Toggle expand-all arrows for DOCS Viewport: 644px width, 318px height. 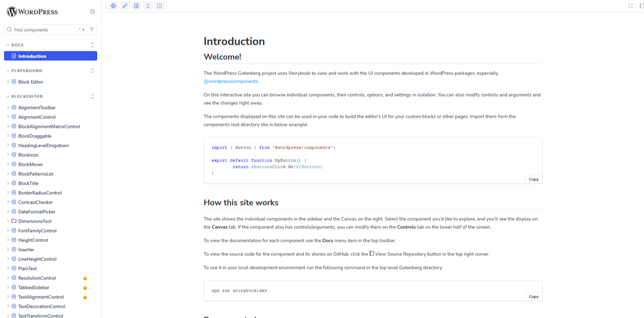click(x=92, y=45)
